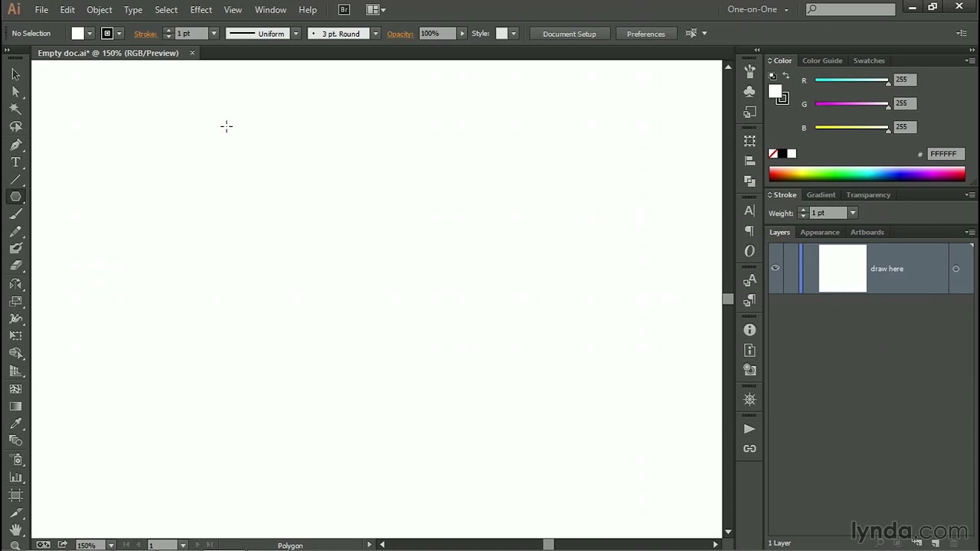This screenshot has height=551, width=980.
Task: Select the Lasso tool
Action: [15, 127]
